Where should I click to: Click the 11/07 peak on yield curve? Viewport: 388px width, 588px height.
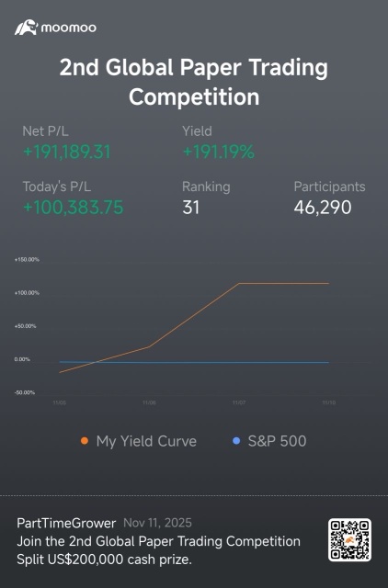tap(239, 284)
